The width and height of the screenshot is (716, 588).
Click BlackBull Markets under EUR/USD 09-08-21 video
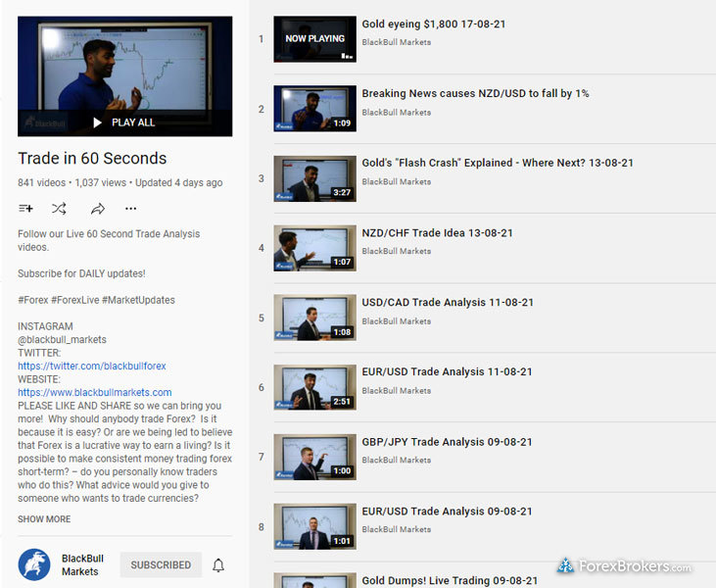click(397, 529)
